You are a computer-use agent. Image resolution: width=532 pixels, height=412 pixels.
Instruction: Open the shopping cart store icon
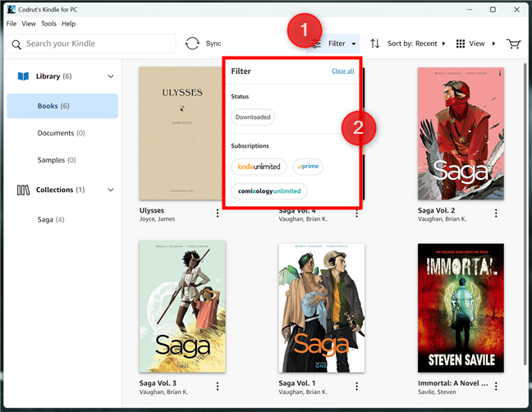pyautogui.click(x=513, y=43)
